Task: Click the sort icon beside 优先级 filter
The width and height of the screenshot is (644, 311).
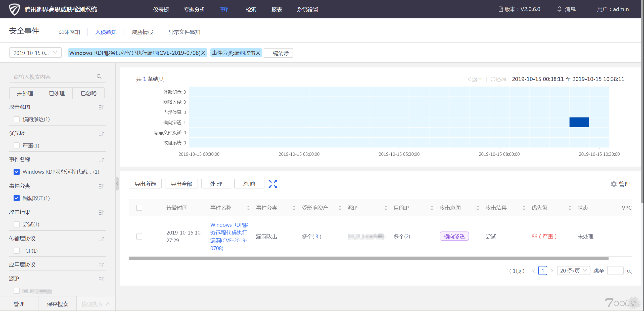Action: tap(101, 134)
